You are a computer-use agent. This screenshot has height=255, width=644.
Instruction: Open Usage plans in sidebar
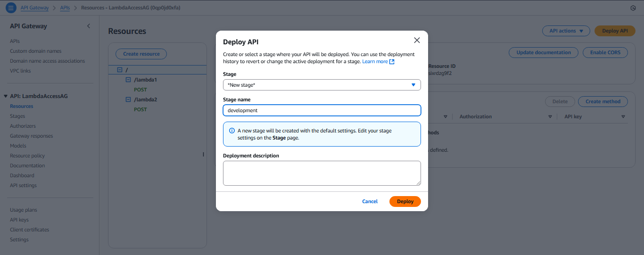(24, 210)
